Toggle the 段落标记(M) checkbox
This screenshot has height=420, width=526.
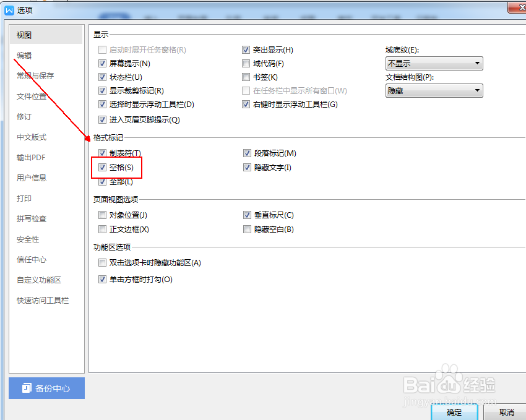pos(247,153)
